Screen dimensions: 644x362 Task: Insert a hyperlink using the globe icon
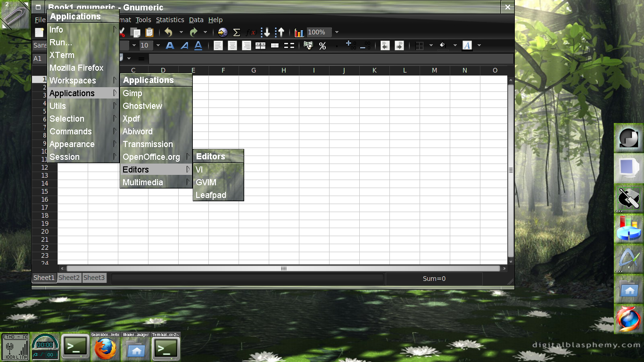tap(223, 33)
